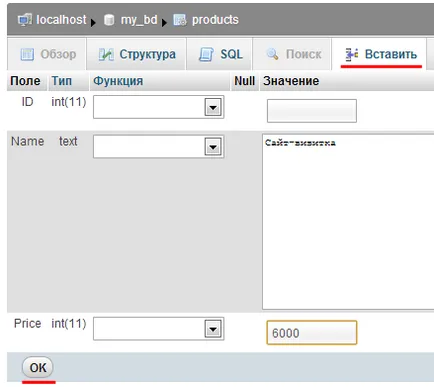
Task: Open the localhost breadcrumb link
Action: (x=61, y=20)
